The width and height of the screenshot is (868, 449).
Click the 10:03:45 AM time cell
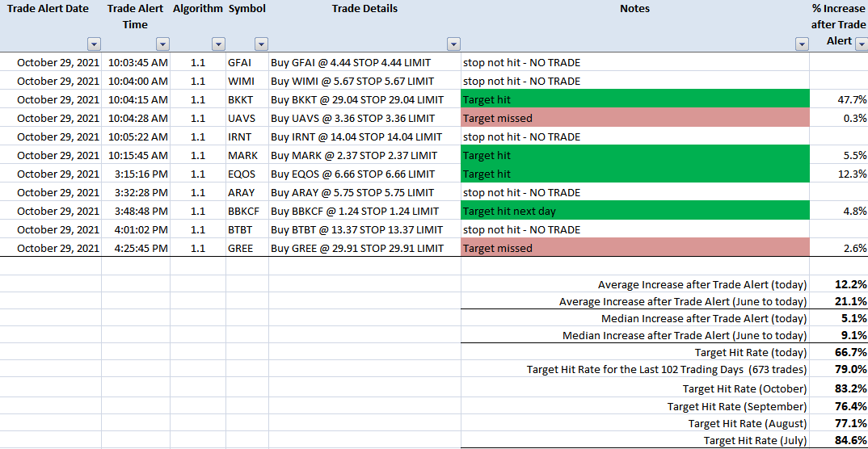point(136,62)
